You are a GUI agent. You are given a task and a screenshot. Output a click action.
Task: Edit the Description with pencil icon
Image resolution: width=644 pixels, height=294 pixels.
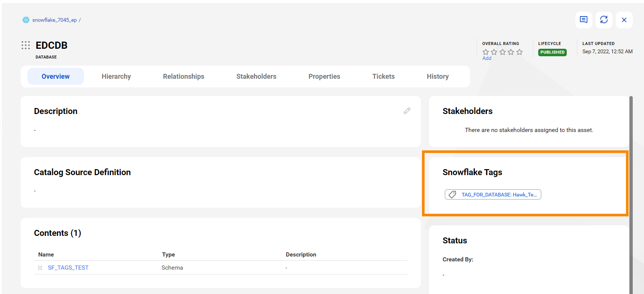coord(407,111)
